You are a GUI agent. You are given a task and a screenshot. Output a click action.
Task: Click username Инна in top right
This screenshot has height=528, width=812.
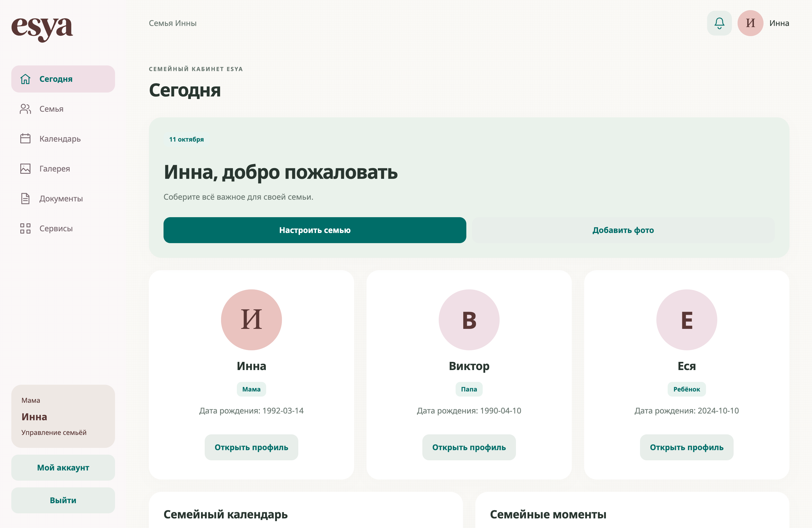coord(779,23)
